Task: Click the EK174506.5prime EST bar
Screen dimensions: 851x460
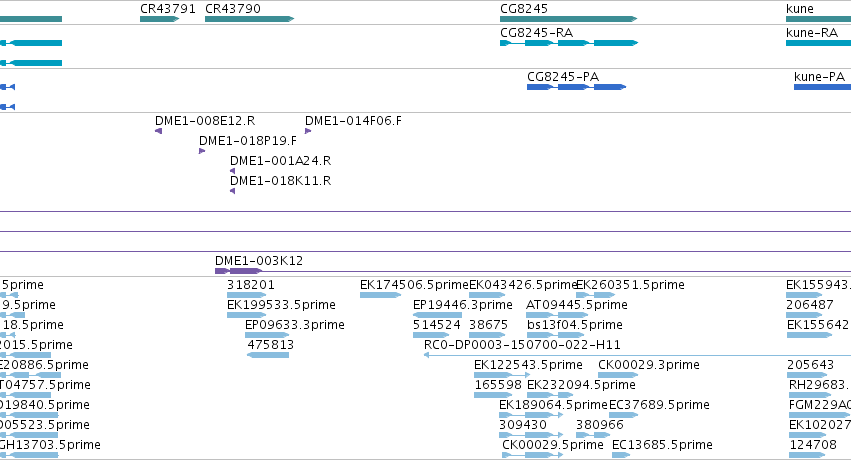Action: tap(380, 295)
